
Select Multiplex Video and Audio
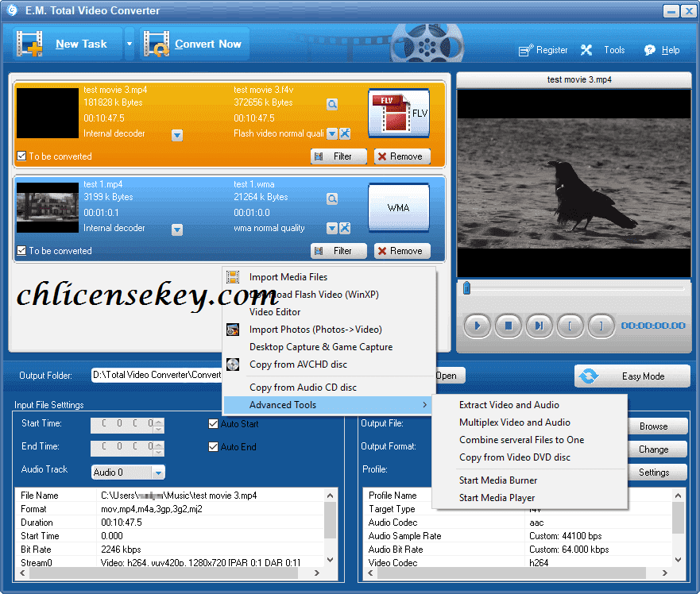pos(529,422)
